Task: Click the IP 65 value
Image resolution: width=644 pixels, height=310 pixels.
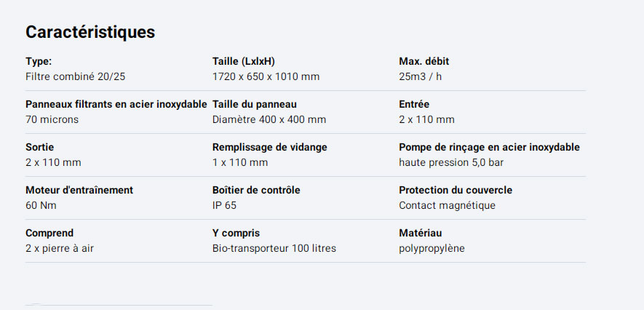Action: coord(224,205)
